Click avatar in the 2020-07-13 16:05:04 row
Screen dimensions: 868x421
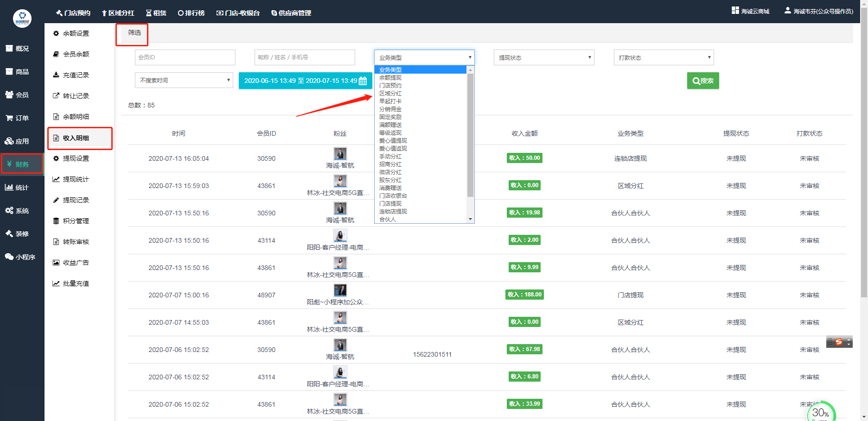pos(340,153)
